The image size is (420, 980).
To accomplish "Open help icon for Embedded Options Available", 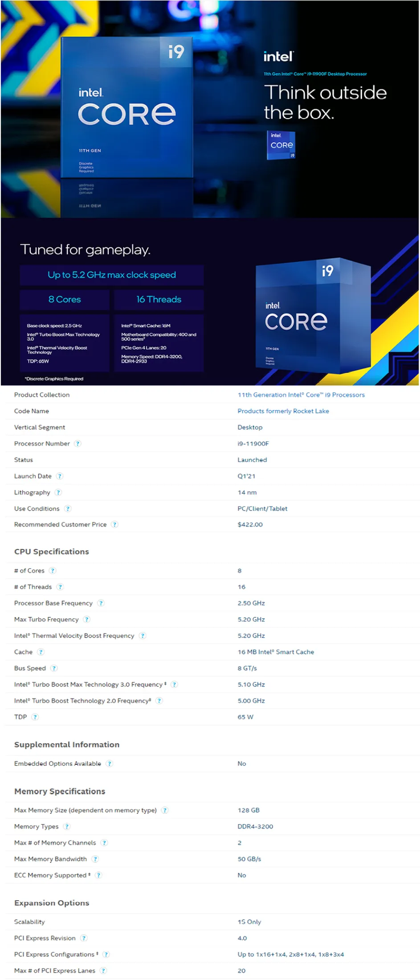I will tap(110, 764).
